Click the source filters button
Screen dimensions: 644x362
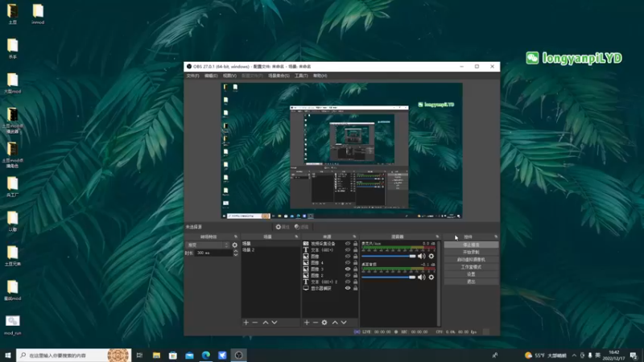pyautogui.click(x=301, y=227)
